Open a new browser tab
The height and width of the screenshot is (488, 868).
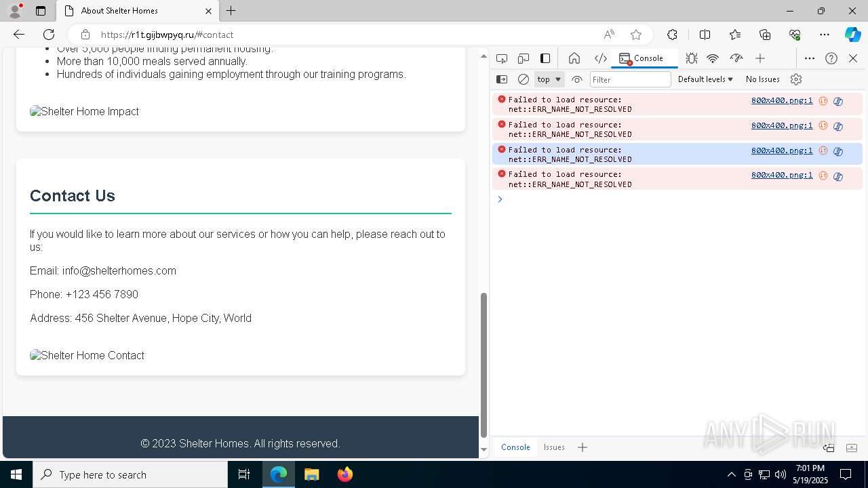point(231,11)
